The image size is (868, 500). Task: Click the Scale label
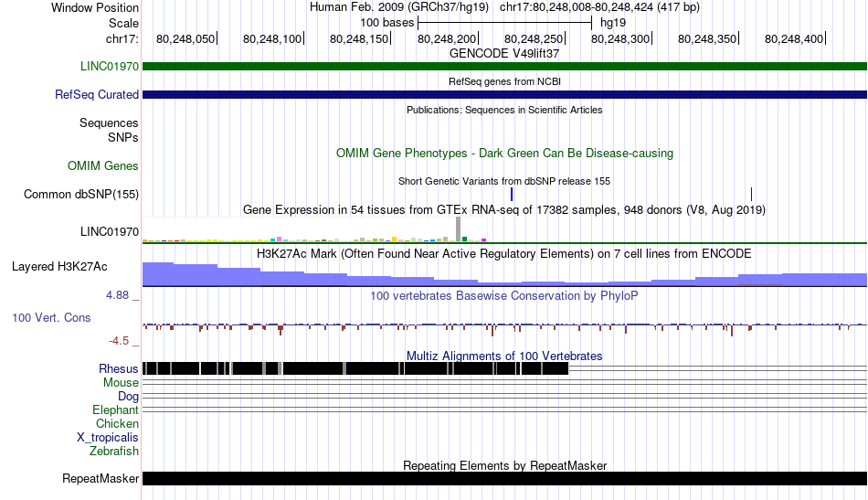[123, 23]
